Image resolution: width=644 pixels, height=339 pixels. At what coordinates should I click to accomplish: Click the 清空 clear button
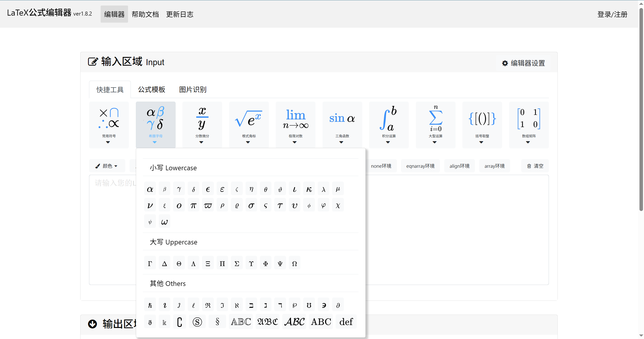(x=535, y=166)
